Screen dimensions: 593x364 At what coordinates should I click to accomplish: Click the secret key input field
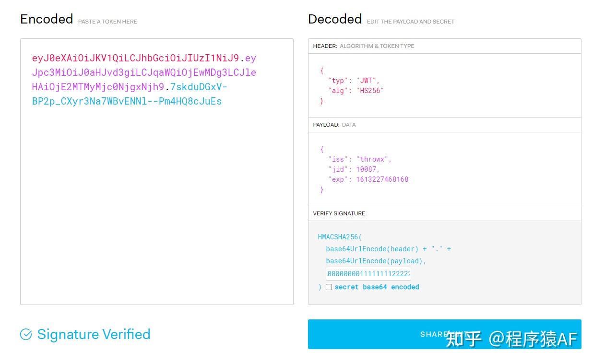point(368,274)
